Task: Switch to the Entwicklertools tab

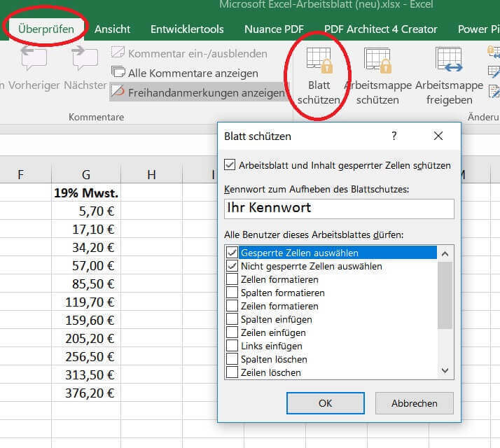Action: [187, 29]
